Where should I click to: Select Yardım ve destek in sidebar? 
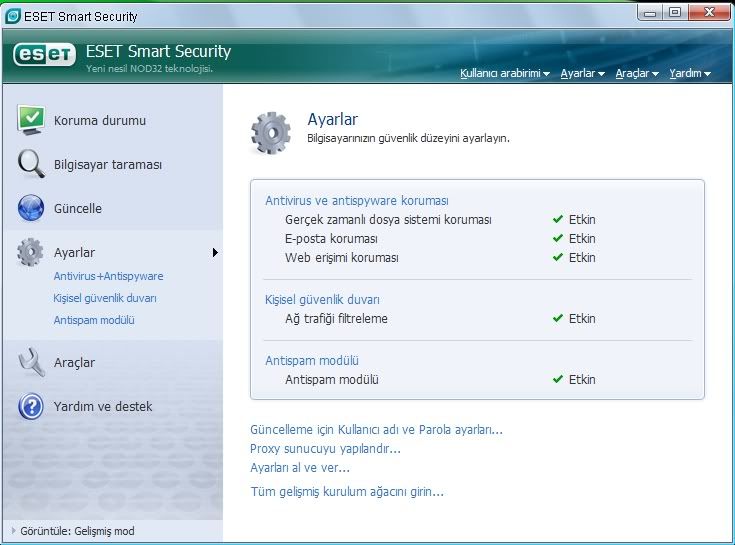click(x=103, y=406)
